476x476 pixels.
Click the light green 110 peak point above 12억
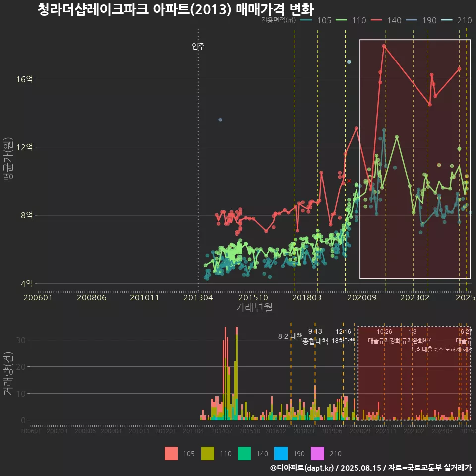tap(397, 137)
